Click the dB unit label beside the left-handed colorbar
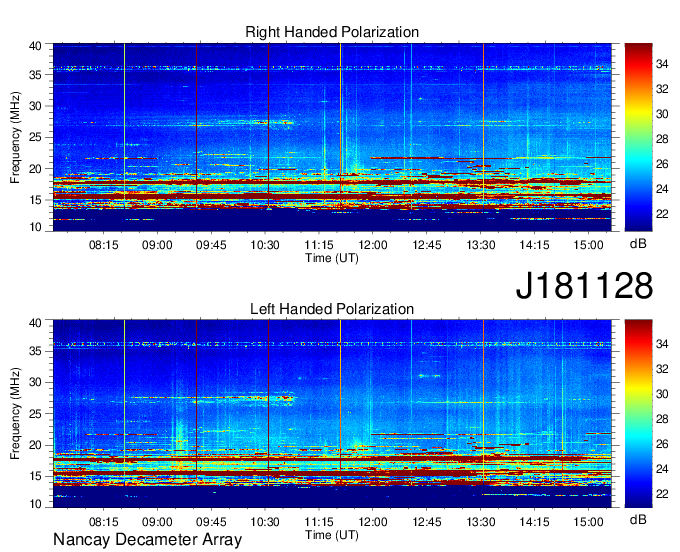680x552 pixels. point(638,519)
